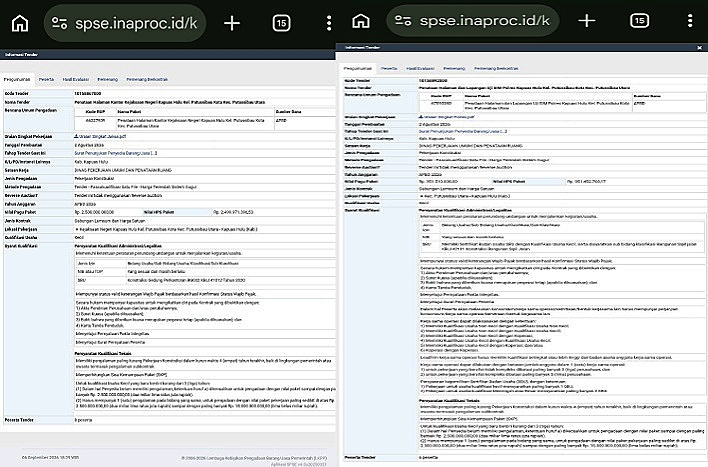Screen dimensions: 708x467
Task: Select Pengumuman tab on the Kejaksaan tender page
Action: 17,79
